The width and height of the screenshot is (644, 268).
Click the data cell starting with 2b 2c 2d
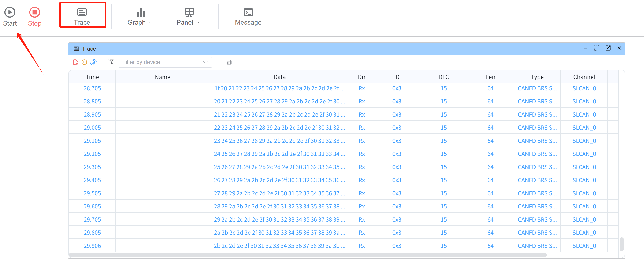(x=279, y=246)
